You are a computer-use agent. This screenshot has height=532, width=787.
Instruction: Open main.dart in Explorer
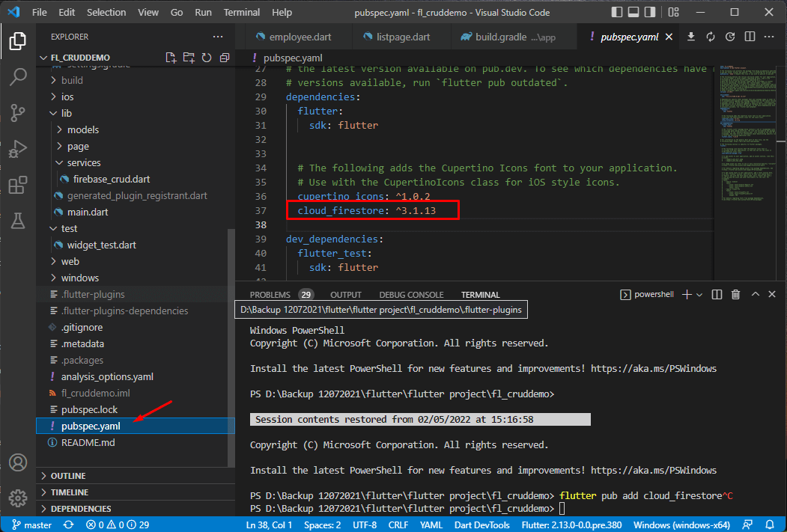(88, 212)
